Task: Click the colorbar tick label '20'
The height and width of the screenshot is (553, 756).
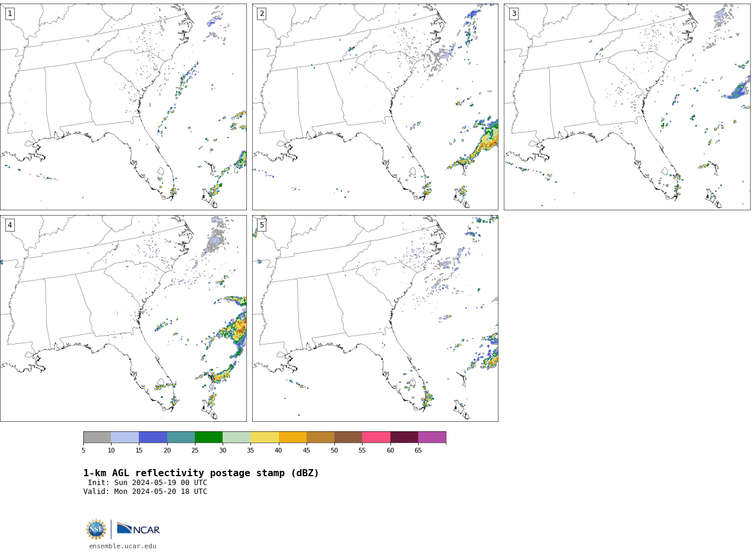Action: [x=167, y=451]
